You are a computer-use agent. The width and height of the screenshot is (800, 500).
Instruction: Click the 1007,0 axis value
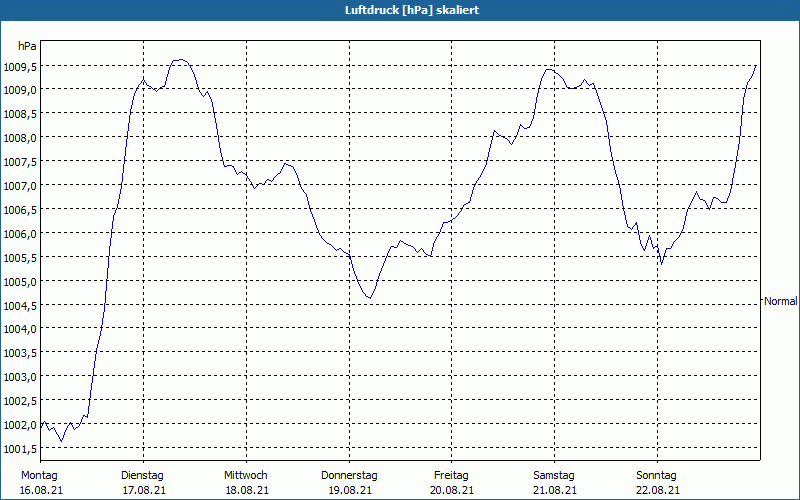click(x=20, y=186)
